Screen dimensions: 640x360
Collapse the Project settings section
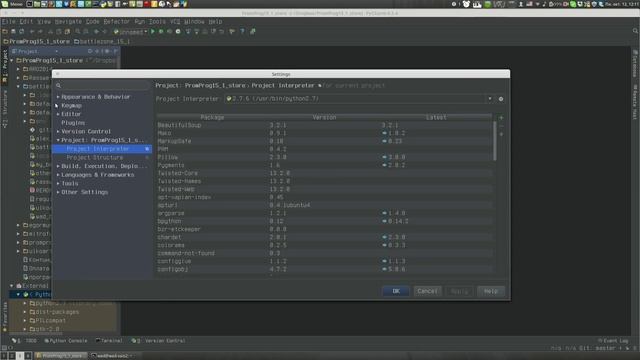tap(58, 140)
